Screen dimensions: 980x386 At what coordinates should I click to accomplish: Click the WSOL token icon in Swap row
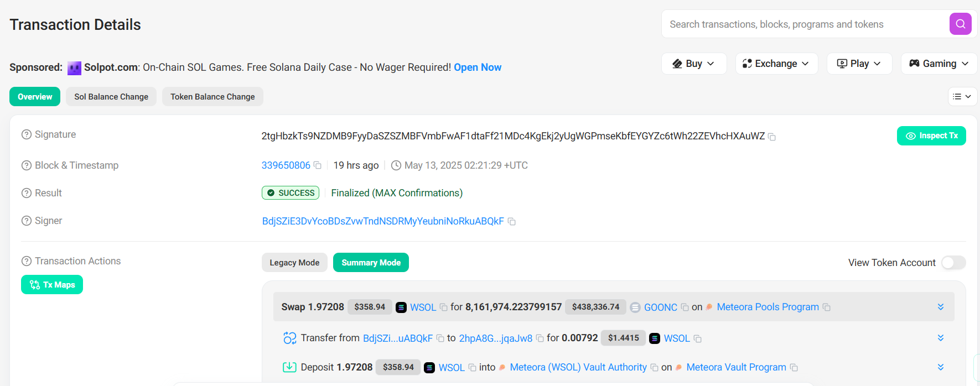(x=401, y=307)
